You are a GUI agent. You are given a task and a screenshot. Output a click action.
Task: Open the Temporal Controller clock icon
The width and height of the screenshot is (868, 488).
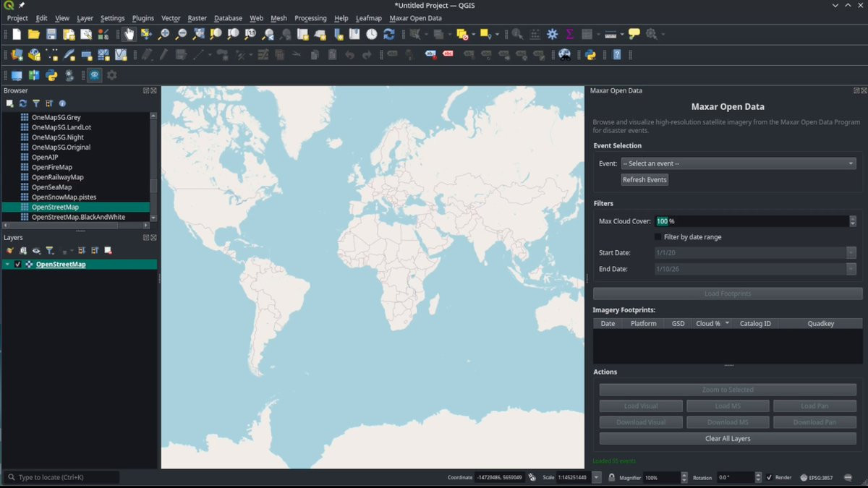pos(372,34)
